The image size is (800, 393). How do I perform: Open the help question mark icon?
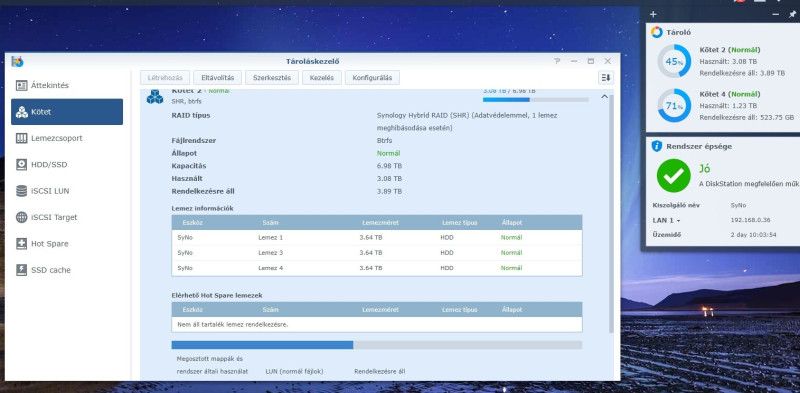click(x=557, y=61)
